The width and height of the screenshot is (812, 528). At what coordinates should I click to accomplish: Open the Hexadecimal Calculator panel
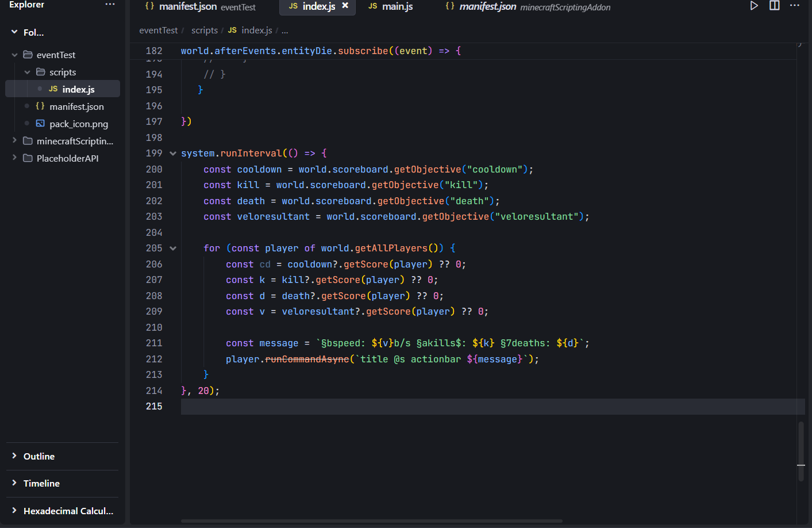pyautogui.click(x=67, y=511)
